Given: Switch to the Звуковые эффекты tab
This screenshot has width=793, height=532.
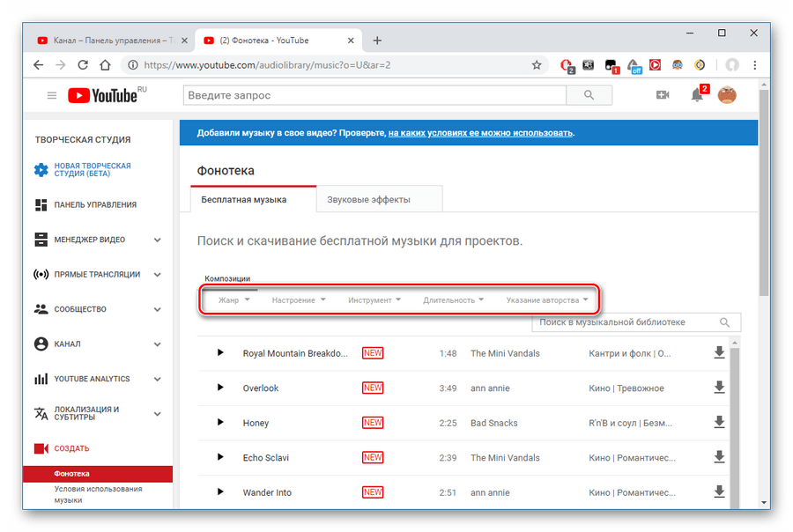Looking at the screenshot, I should click(368, 199).
